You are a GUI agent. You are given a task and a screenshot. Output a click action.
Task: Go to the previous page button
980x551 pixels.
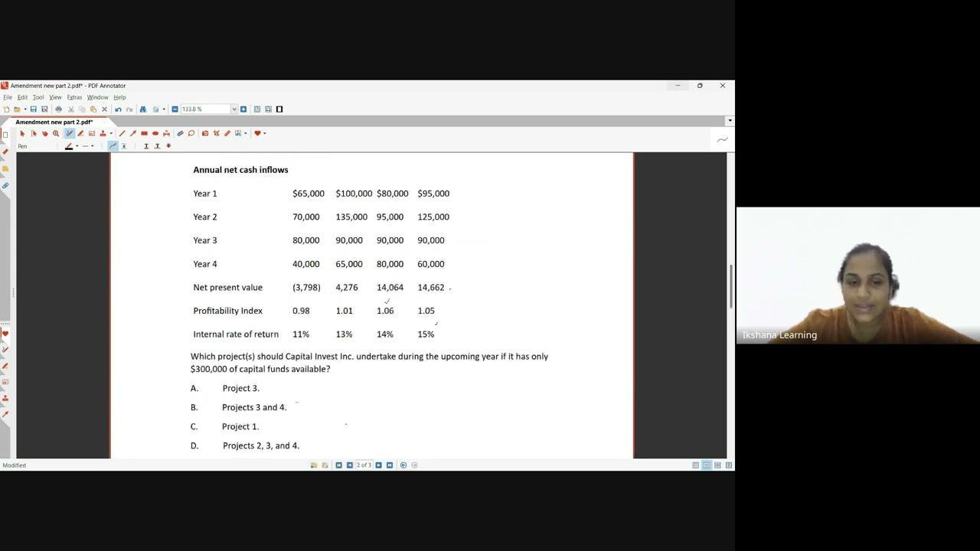pyautogui.click(x=350, y=465)
